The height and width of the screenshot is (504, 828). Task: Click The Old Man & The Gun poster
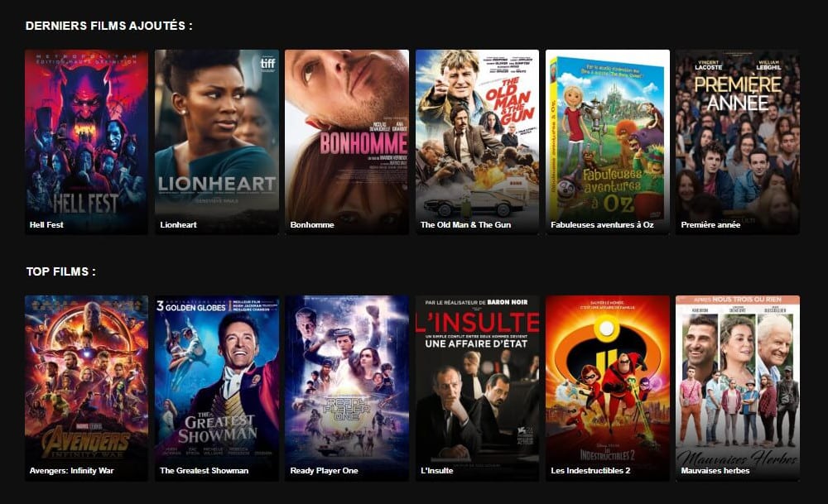[478, 142]
